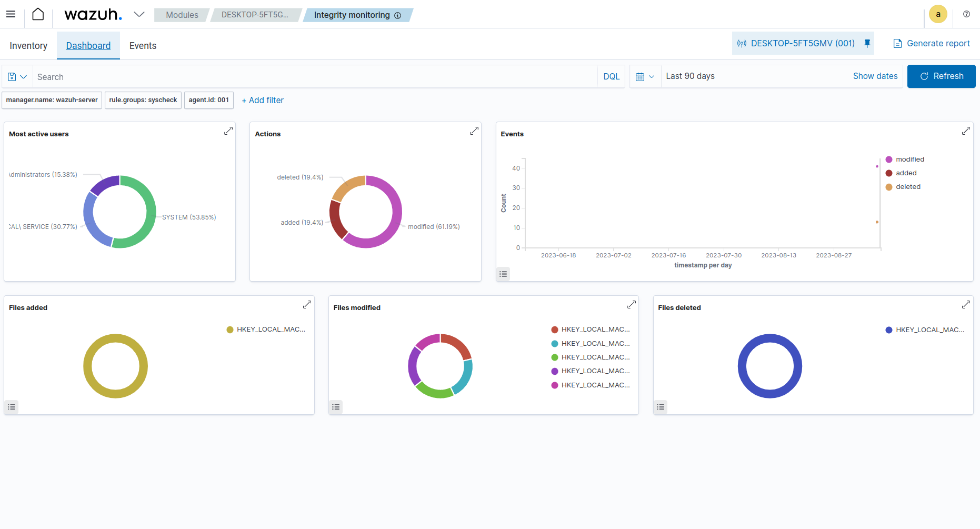
Task: Open inspect data for the Events chart
Action: tap(503, 274)
